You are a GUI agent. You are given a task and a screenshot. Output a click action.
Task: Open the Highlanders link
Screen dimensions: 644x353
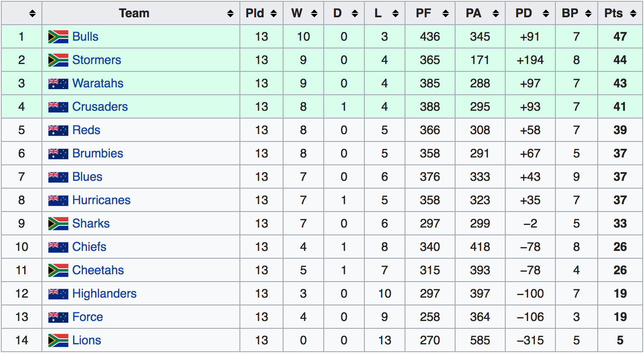(x=104, y=294)
